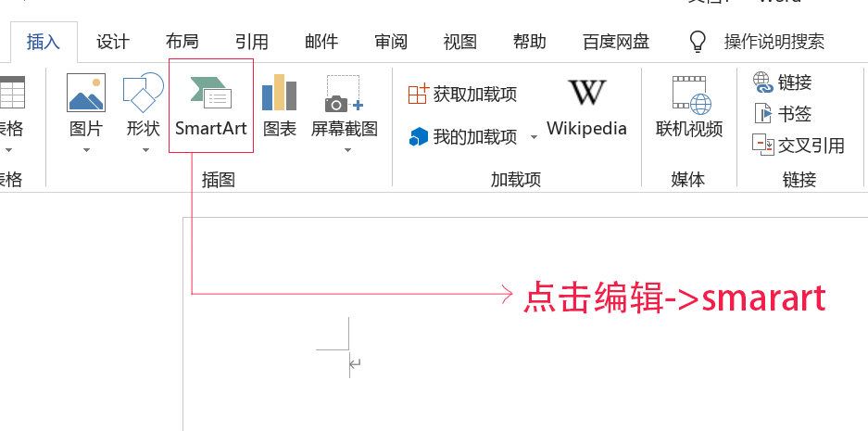Click the 媒体 group label

tap(688, 180)
